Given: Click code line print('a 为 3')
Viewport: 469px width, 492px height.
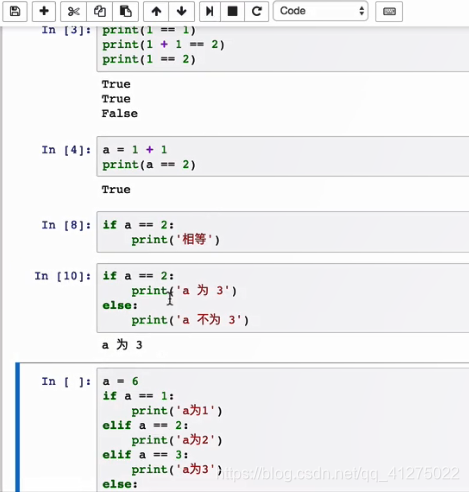Looking at the screenshot, I should (184, 291).
